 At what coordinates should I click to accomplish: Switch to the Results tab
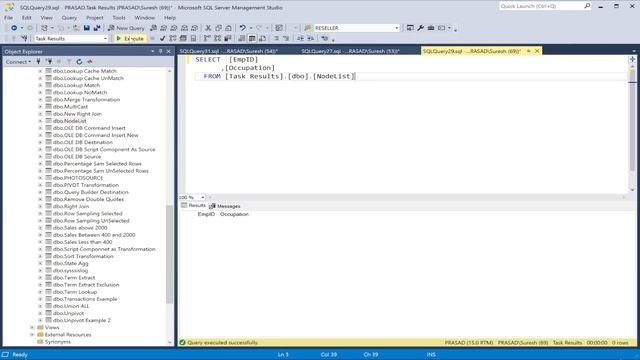tap(193, 206)
